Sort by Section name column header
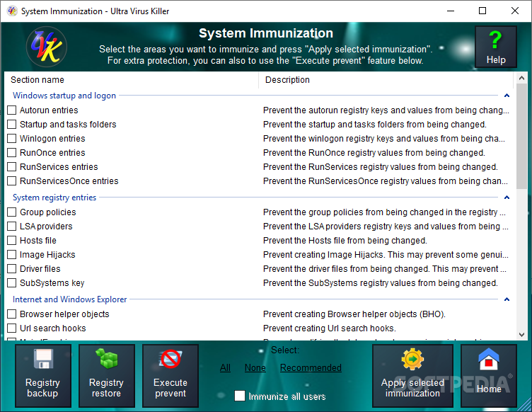This screenshot has width=532, height=412. point(132,80)
